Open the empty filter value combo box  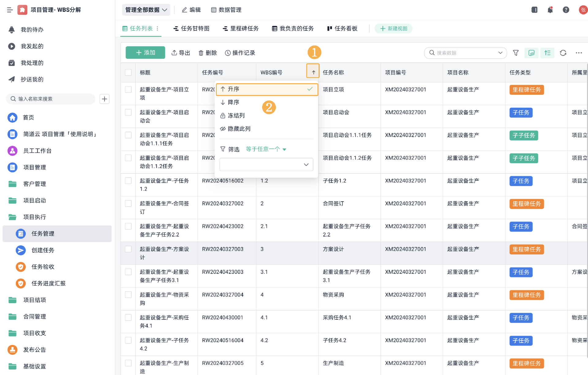pyautogui.click(x=266, y=165)
